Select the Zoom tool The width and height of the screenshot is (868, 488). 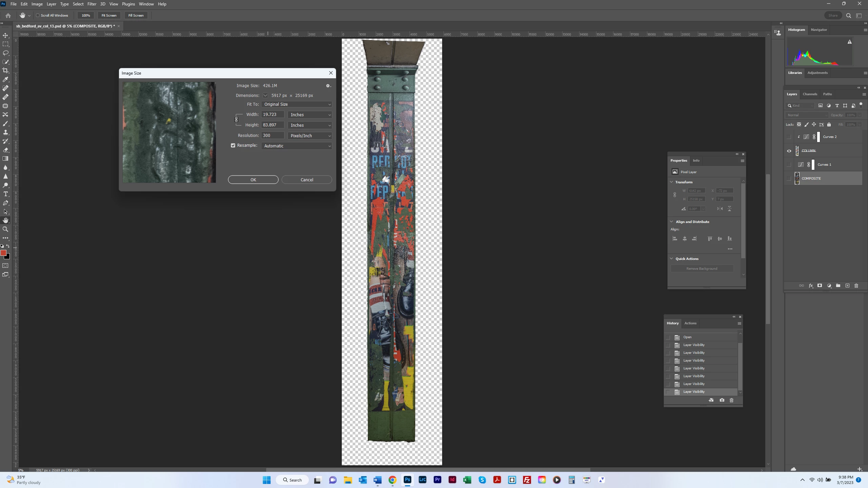pos(5,229)
